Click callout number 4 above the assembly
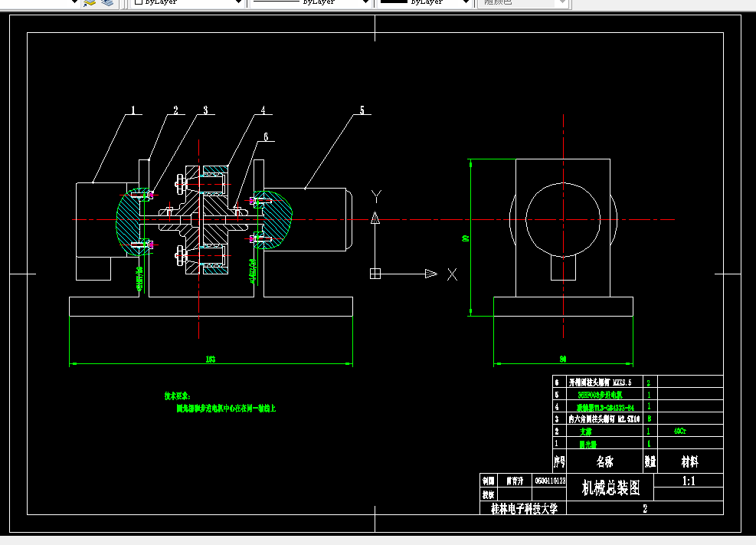756x545 pixels. point(263,110)
